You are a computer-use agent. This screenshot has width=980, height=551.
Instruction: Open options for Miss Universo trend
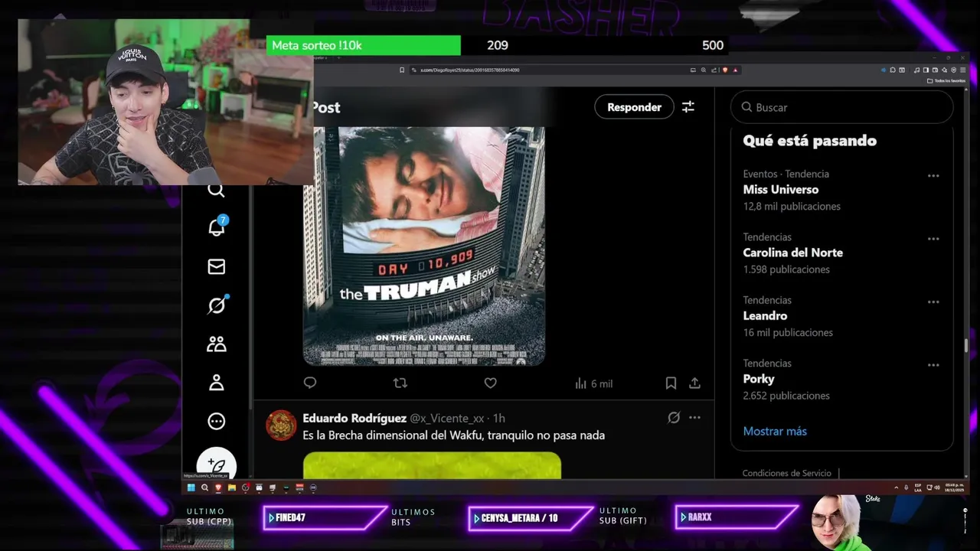[x=933, y=176]
